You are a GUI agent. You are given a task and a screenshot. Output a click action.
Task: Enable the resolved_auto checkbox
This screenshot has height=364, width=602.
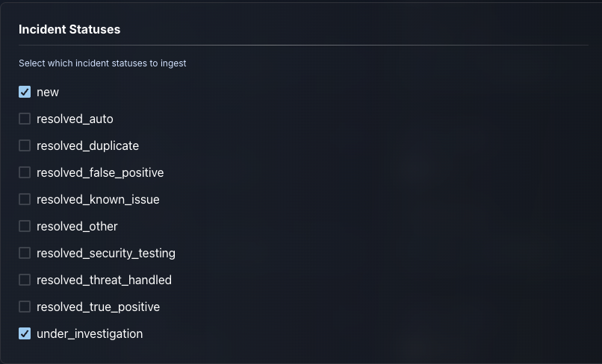tap(25, 119)
